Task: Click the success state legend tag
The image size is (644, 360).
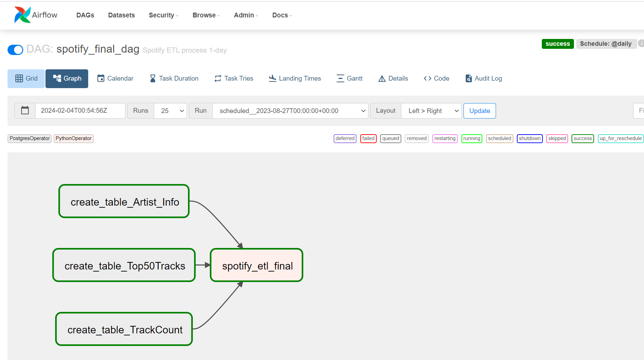Action: [582, 138]
